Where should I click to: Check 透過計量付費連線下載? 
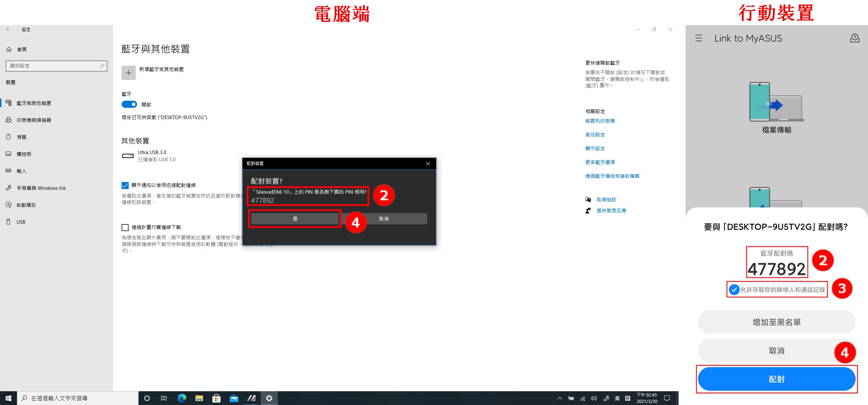(x=125, y=227)
